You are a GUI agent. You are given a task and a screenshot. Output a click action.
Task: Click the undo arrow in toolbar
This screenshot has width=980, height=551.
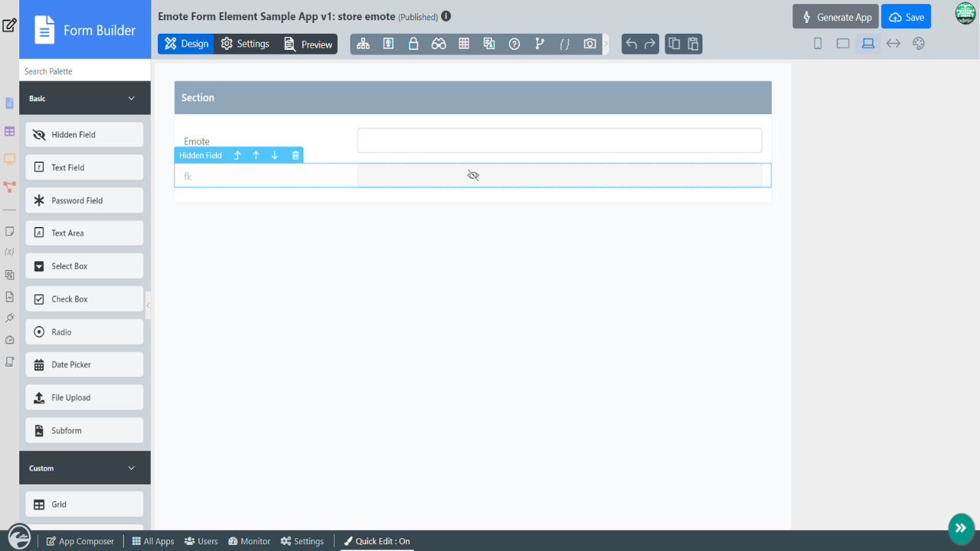(x=632, y=44)
